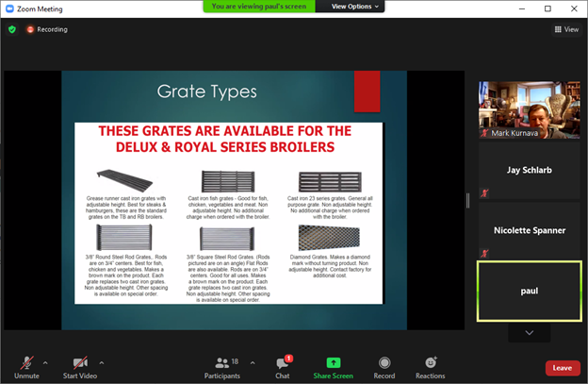The image size is (588, 384).
Task: Select Nicolette Spanner's participant tile
Action: point(530,230)
